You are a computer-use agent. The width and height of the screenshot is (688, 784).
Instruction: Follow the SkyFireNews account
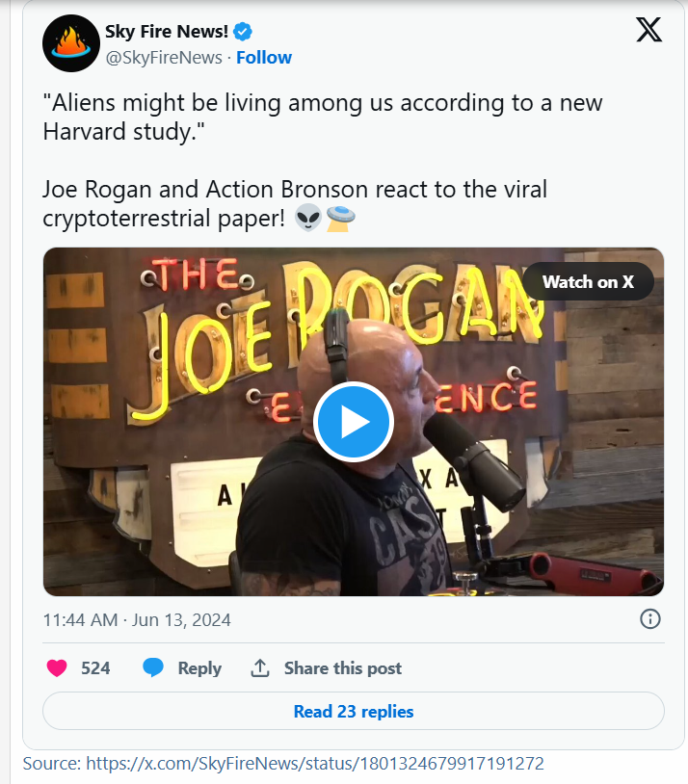264,58
